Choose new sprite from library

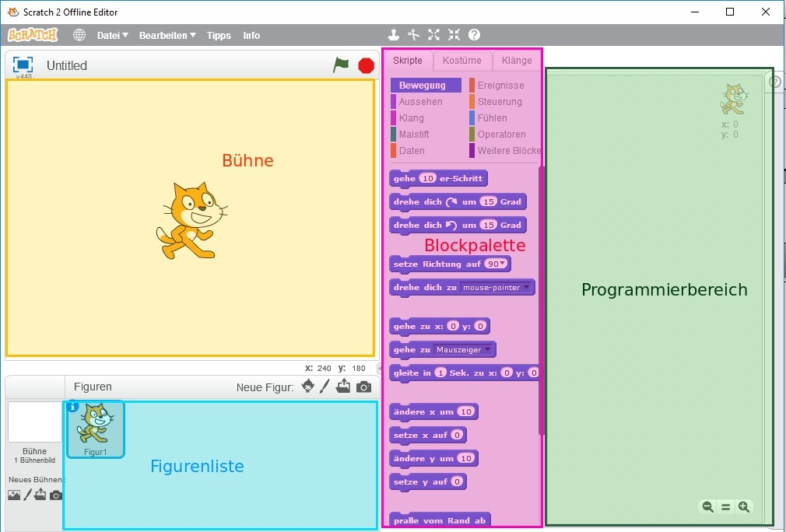(307, 387)
